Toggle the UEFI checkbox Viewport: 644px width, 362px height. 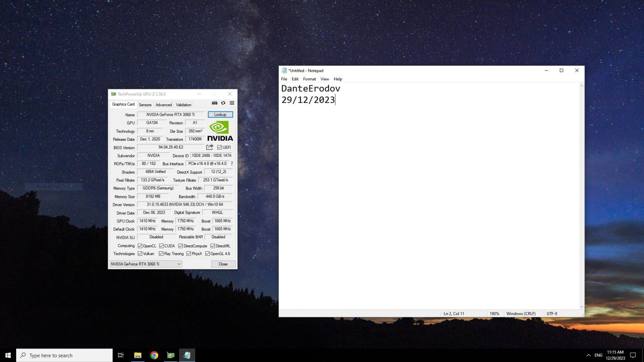pos(219,148)
